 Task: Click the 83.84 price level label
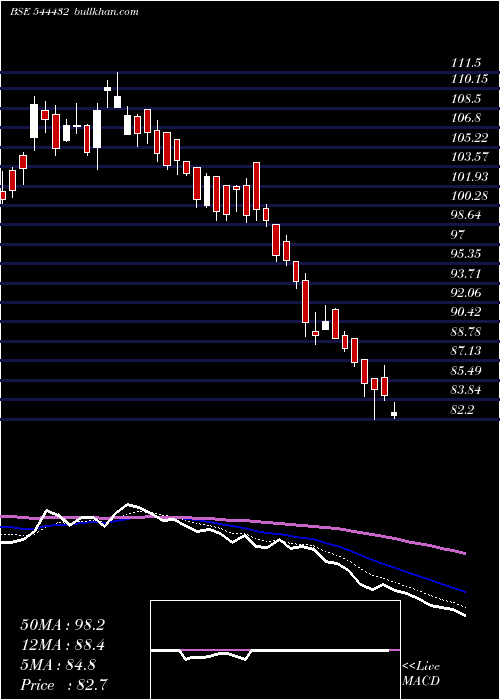[x=467, y=390]
